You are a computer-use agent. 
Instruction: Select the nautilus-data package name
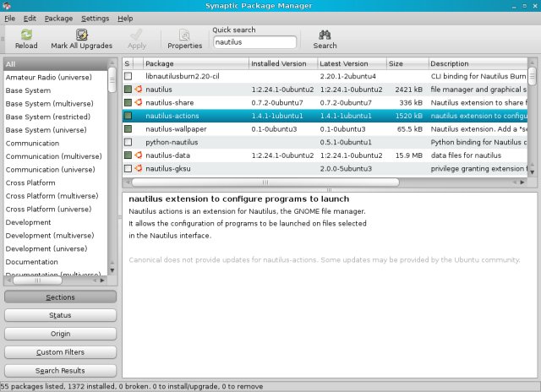(167, 155)
